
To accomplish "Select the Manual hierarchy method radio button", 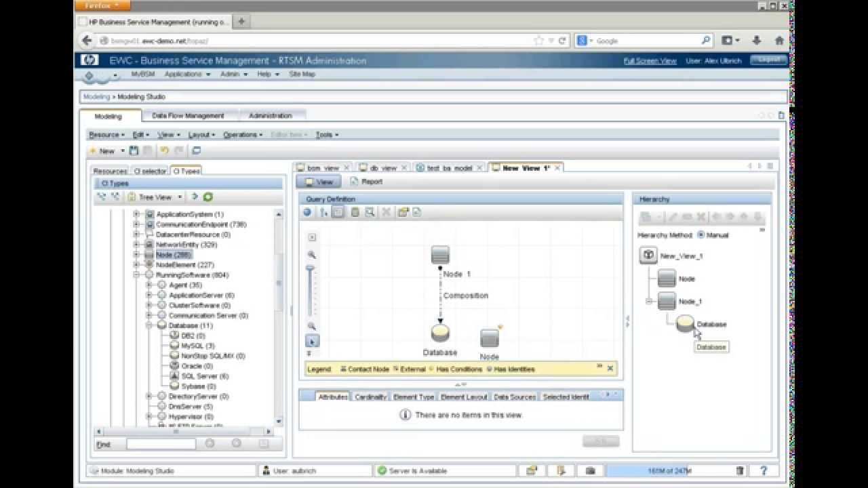I will click(701, 235).
